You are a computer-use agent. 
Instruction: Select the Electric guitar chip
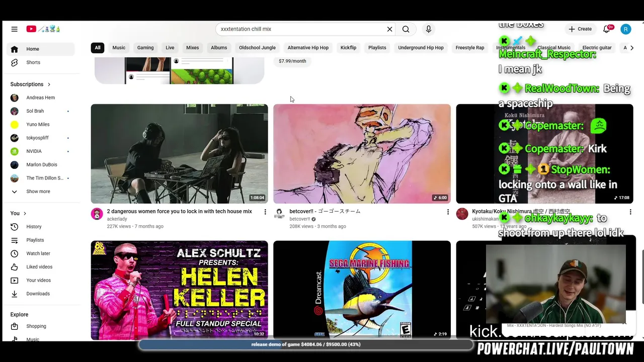click(597, 48)
